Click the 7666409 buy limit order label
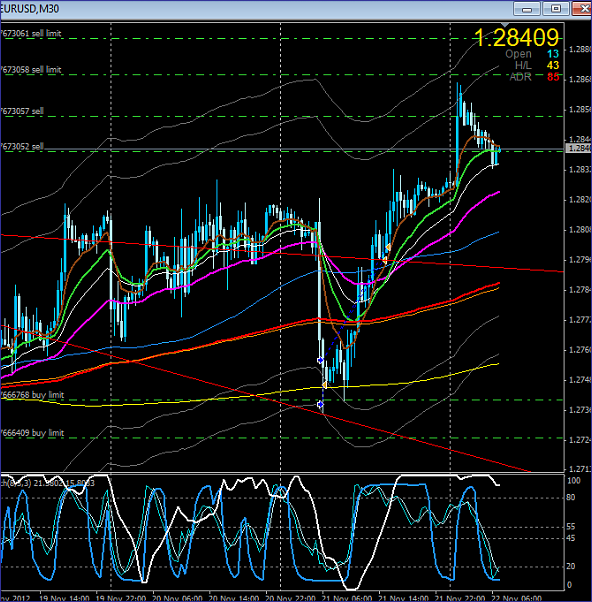Image resolution: width=592 pixels, height=602 pixels. pyautogui.click(x=32, y=433)
